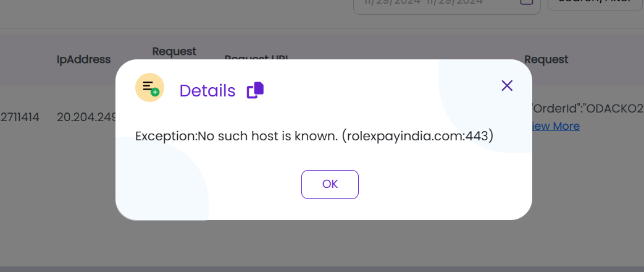Click the Request header beside IpAddress
The image size is (644, 272).
pos(174,51)
